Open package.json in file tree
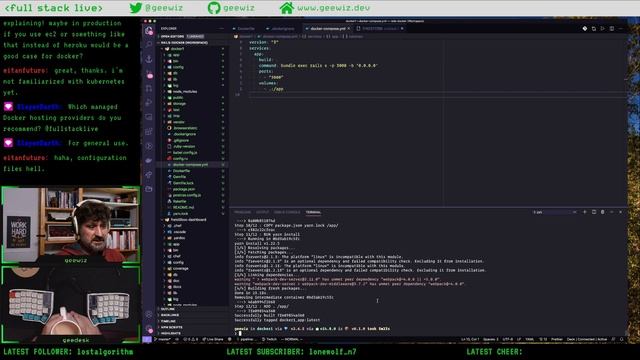This screenshot has height=360, width=640. pyautogui.click(x=192, y=189)
